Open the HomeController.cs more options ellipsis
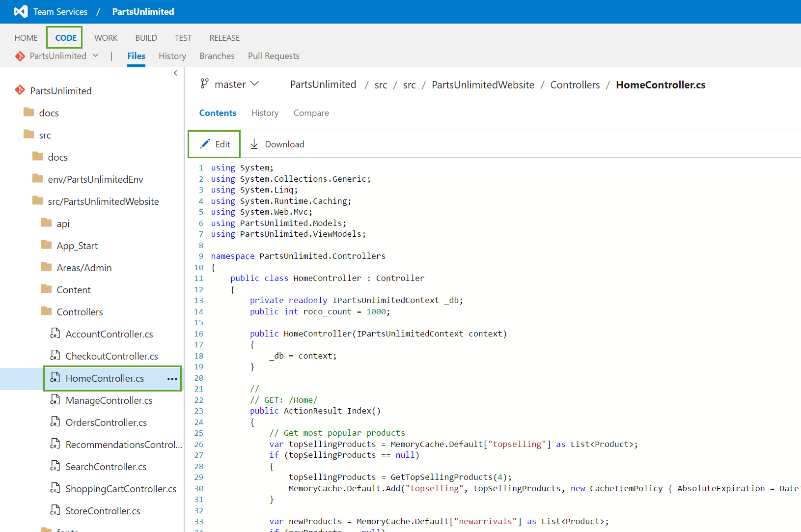801x532 pixels. [172, 379]
